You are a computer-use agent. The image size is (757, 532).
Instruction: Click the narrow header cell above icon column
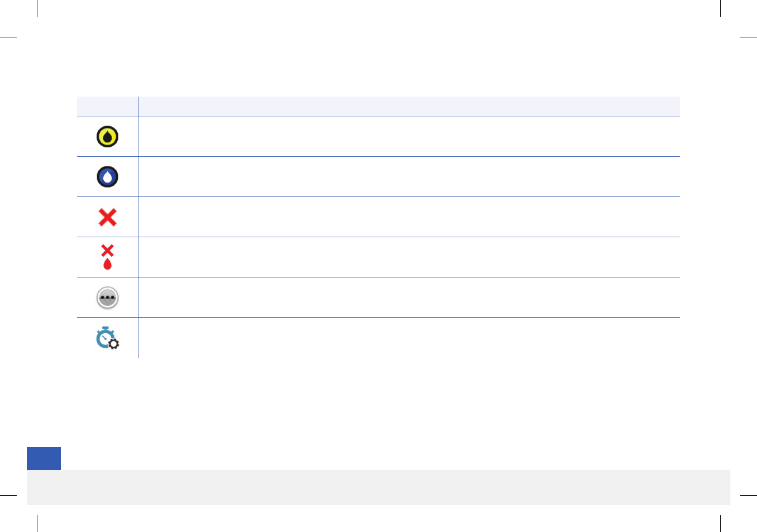tap(107, 107)
